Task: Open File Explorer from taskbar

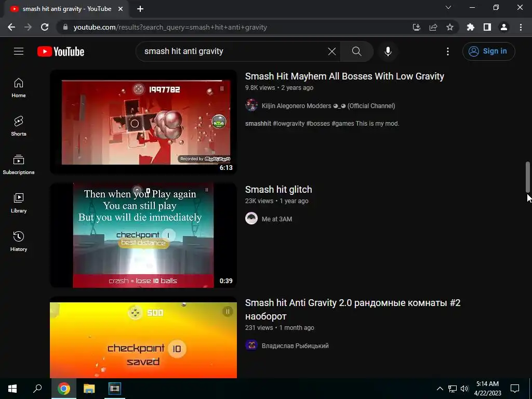Action: [x=89, y=389]
